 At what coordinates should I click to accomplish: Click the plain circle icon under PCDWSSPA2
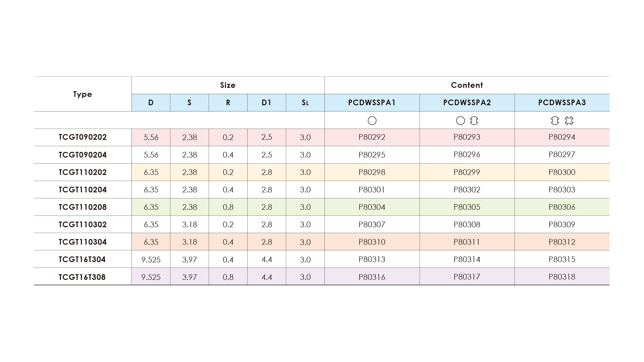[x=461, y=121]
